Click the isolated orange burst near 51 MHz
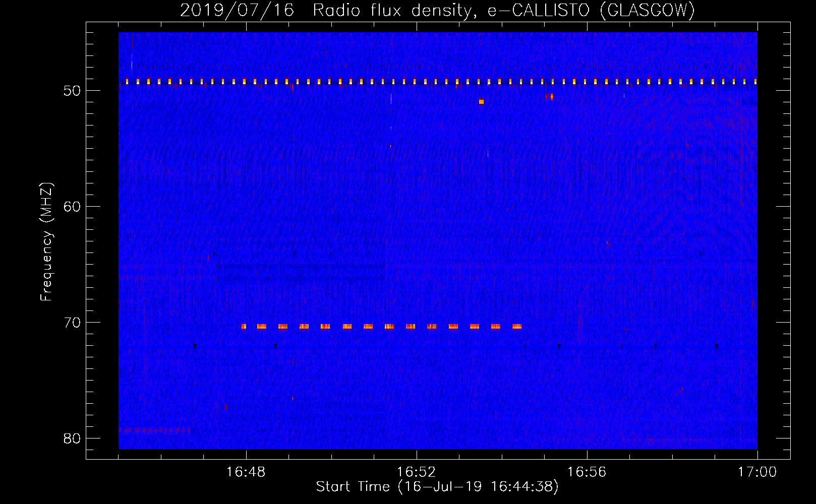The width and height of the screenshot is (816, 504). [x=481, y=102]
